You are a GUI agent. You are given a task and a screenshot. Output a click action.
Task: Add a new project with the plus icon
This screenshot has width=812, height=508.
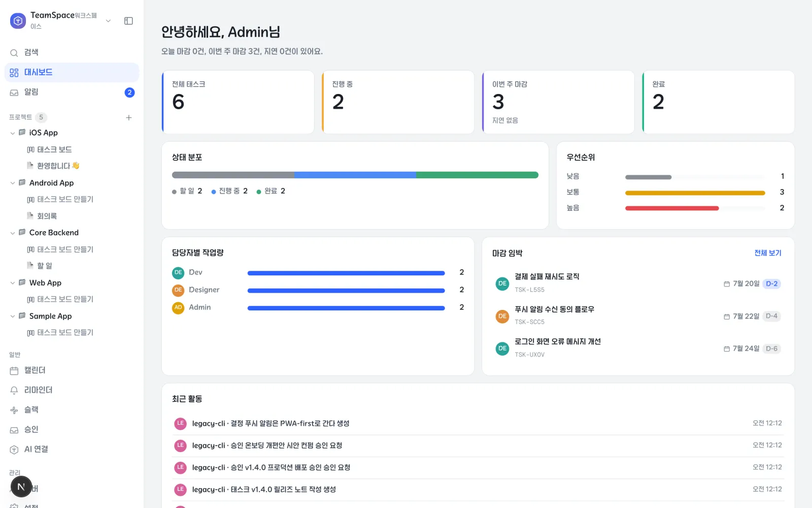pyautogui.click(x=129, y=117)
